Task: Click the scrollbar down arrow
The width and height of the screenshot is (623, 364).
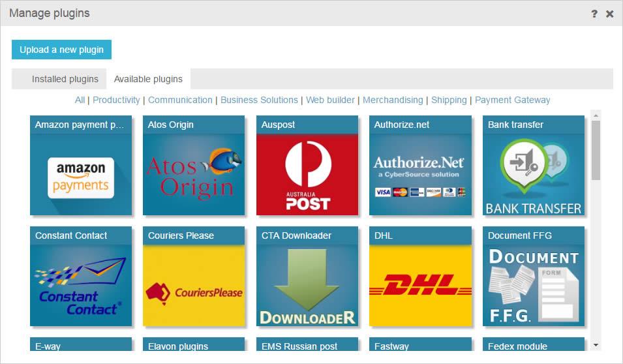Action: click(x=596, y=344)
